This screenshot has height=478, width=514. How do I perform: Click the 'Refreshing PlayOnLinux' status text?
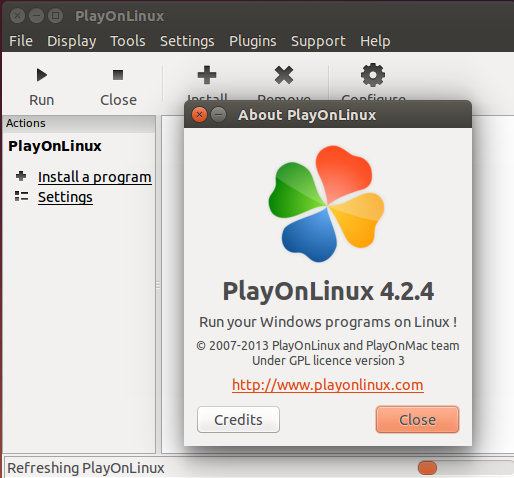[x=86, y=468]
